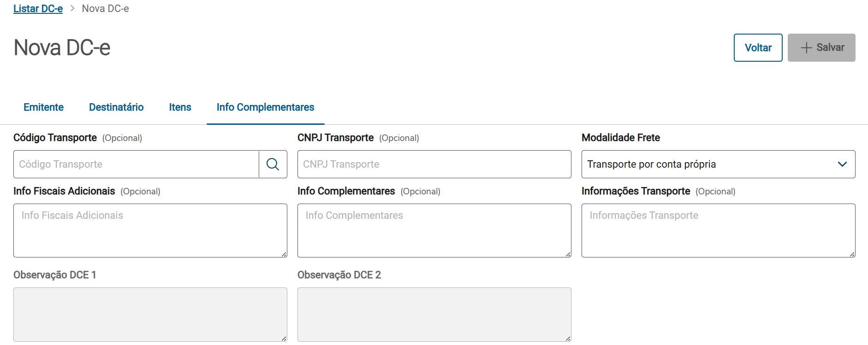This screenshot has height=345, width=868.
Task: Click the Observação DCE 2 text box
Action: pos(434,315)
